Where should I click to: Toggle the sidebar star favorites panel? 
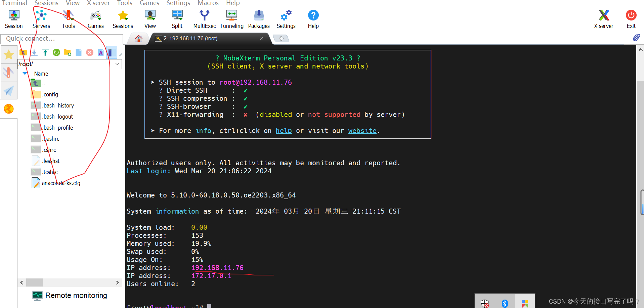tap(9, 54)
